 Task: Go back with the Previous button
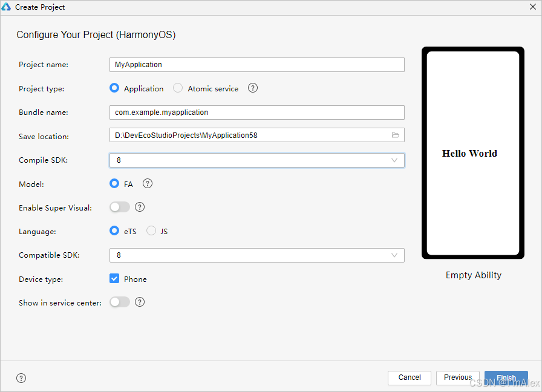(458, 378)
